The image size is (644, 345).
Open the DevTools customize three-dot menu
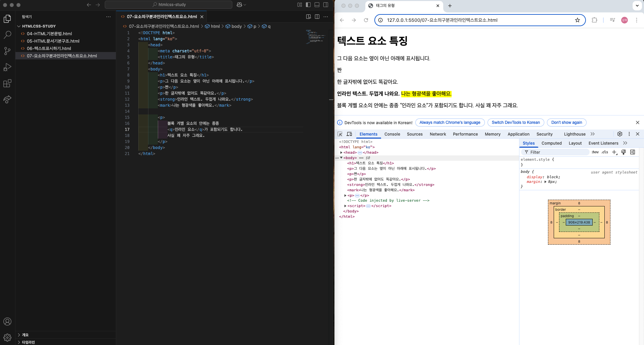click(629, 134)
